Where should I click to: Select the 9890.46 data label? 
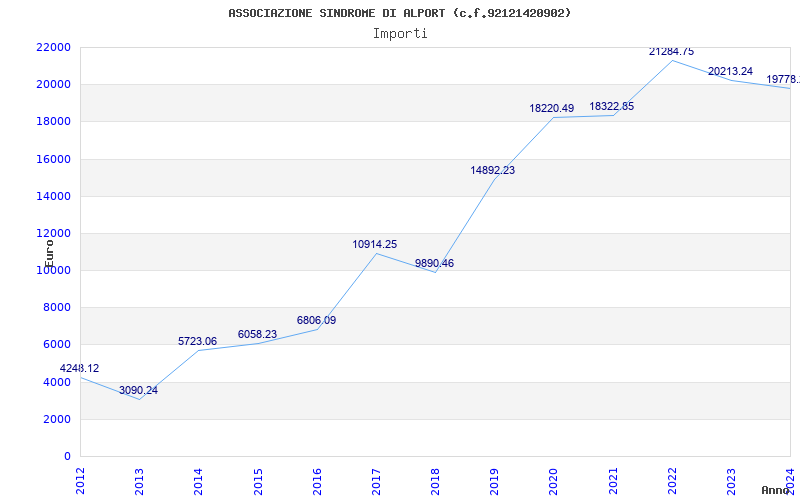(434, 263)
